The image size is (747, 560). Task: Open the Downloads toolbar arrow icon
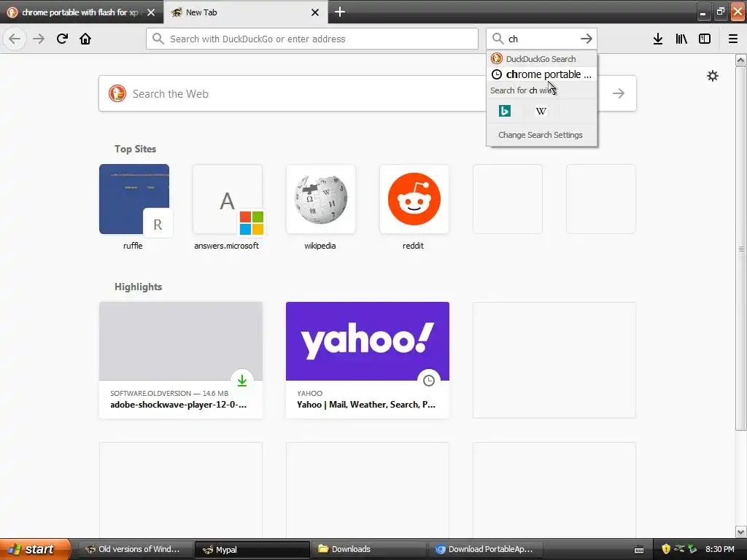click(658, 39)
